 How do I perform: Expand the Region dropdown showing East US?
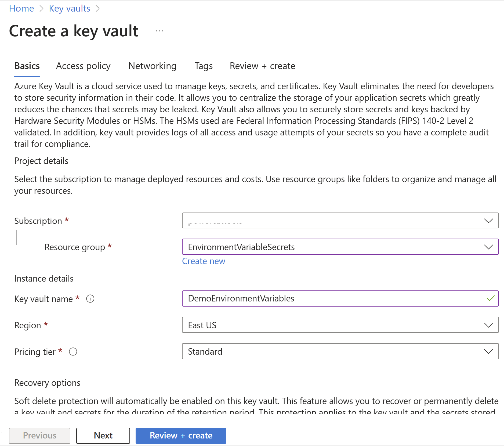coord(340,325)
